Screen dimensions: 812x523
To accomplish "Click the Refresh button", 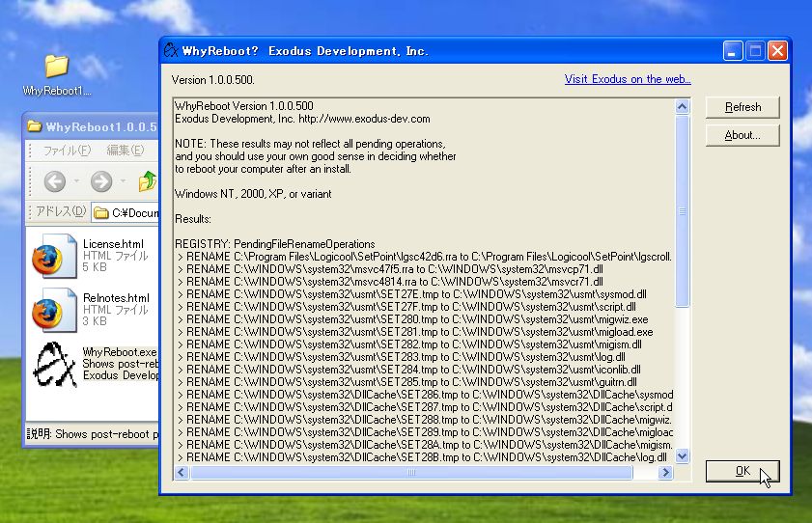I will point(742,107).
